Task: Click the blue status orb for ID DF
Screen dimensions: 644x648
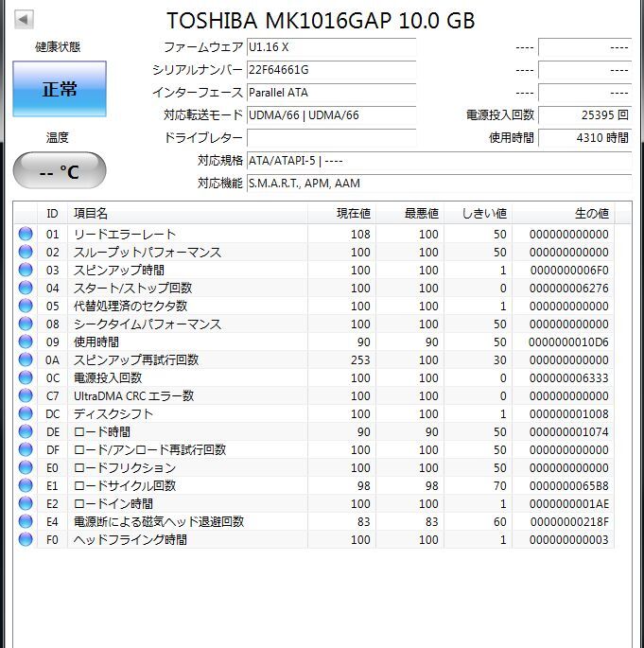Action: pos(26,449)
